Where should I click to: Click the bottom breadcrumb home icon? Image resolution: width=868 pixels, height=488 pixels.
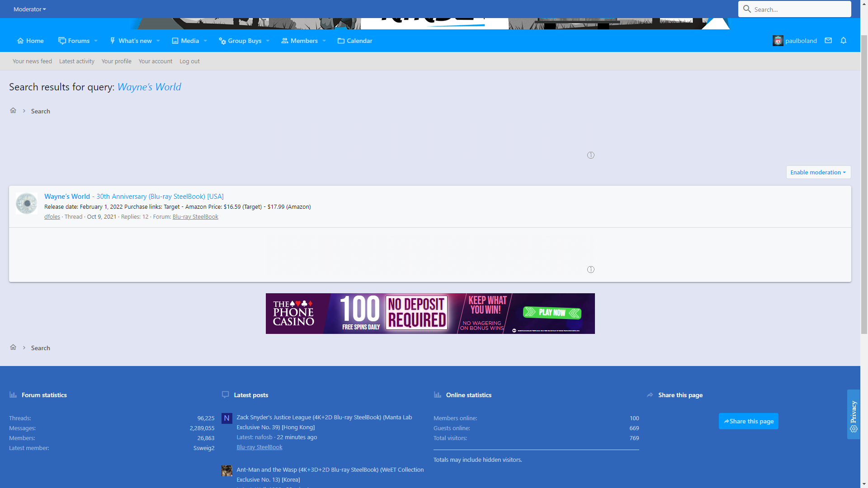click(13, 347)
